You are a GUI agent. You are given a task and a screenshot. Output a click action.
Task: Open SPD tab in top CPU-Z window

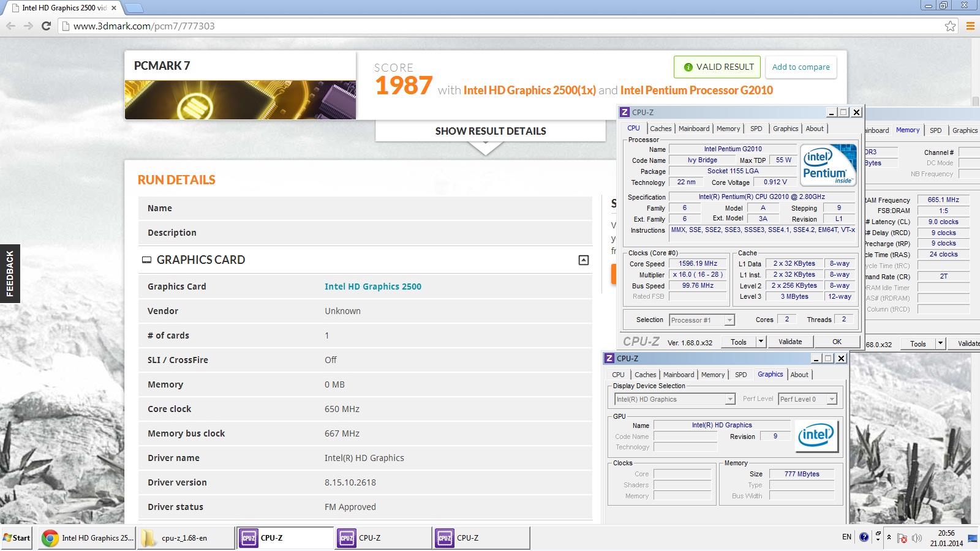756,129
